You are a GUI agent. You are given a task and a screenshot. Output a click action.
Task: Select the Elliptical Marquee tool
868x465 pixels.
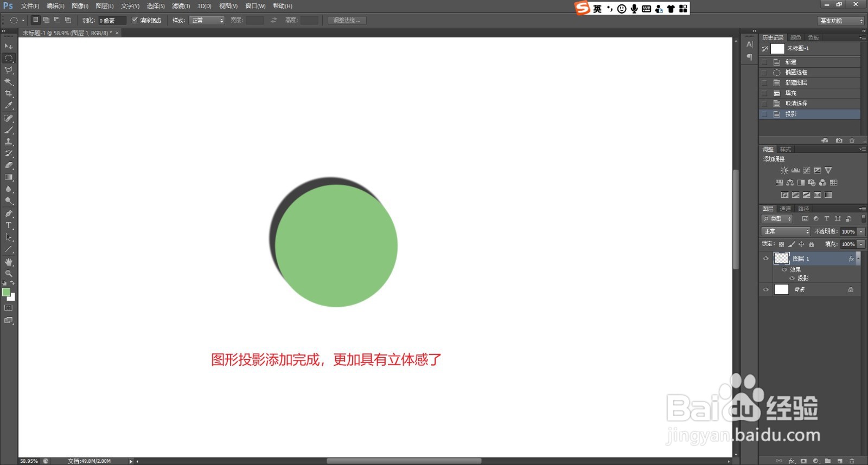(9, 58)
